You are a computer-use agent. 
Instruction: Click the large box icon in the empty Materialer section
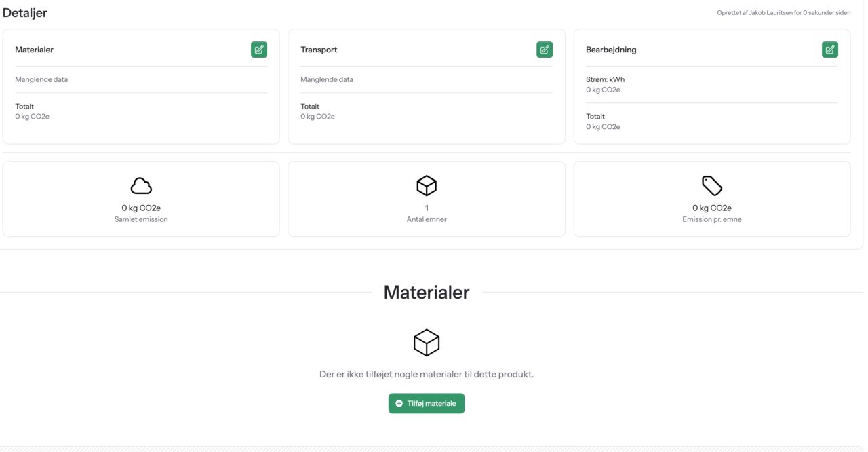point(427,343)
